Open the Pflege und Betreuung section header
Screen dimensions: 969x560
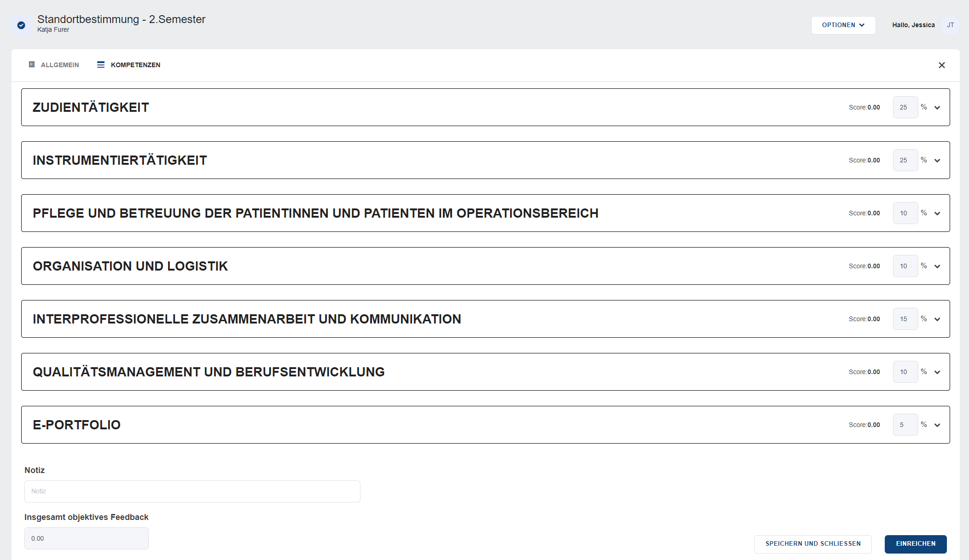486,213
